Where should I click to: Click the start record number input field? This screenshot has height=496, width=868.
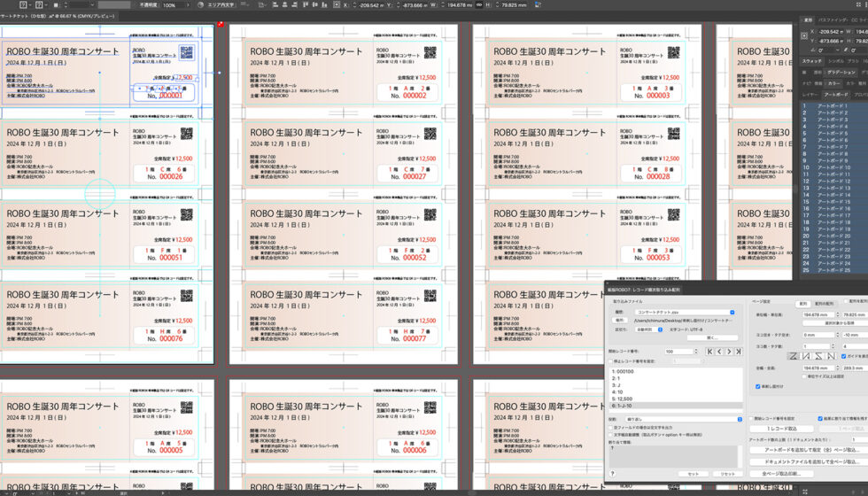click(x=679, y=352)
